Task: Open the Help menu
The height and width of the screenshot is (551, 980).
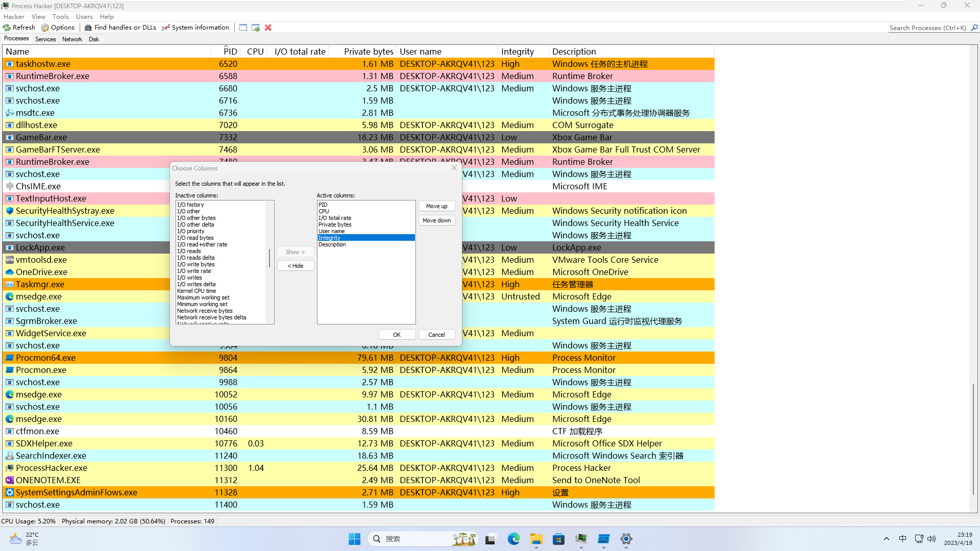Action: tap(107, 17)
